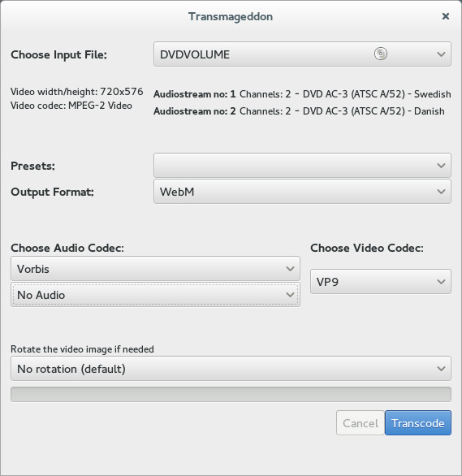Change the Vorbis audio codec selection
Image resolution: width=462 pixels, height=476 pixels.
pos(155,269)
